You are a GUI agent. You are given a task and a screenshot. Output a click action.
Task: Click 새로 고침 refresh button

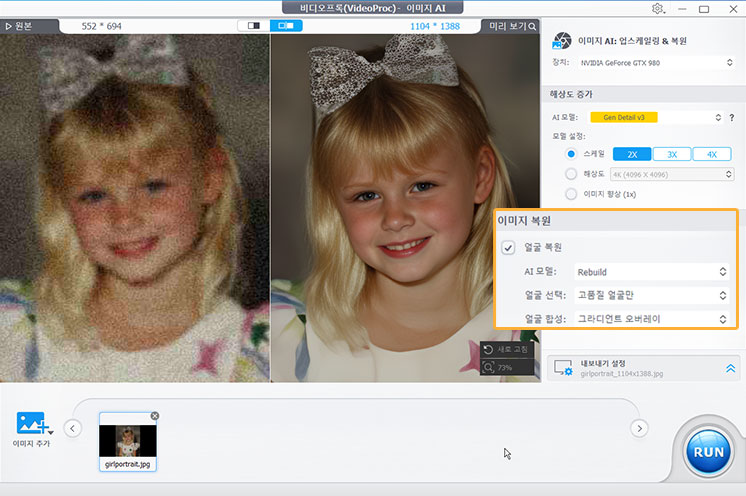coord(507,350)
